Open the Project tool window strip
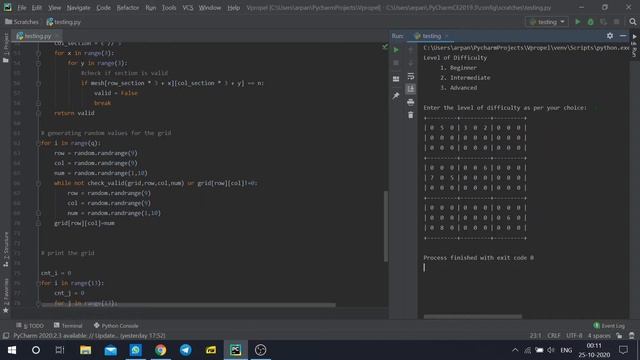This screenshot has height=360, width=640. [x=6, y=48]
